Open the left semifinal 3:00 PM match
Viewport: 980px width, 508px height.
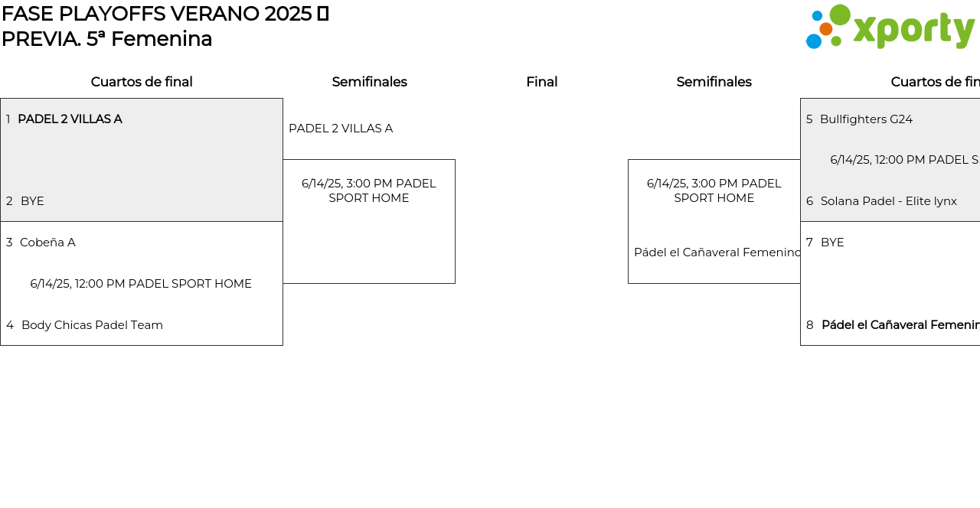point(369,190)
